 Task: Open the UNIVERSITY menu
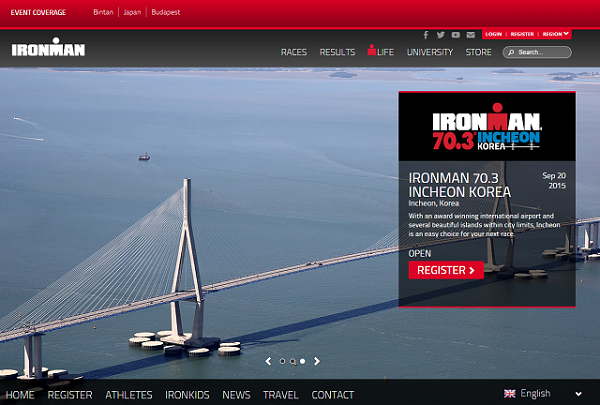point(430,52)
